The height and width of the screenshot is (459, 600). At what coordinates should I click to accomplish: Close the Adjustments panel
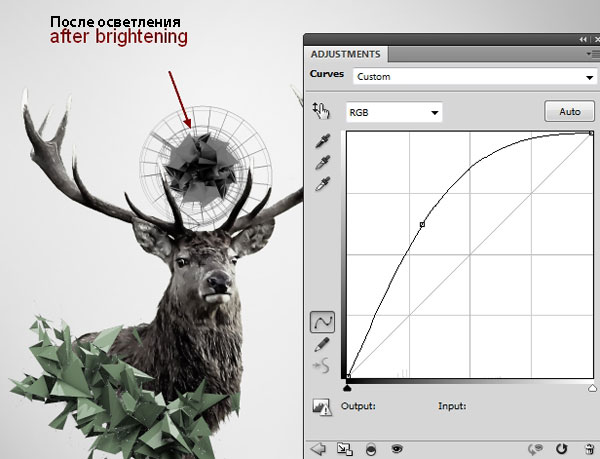(597, 40)
